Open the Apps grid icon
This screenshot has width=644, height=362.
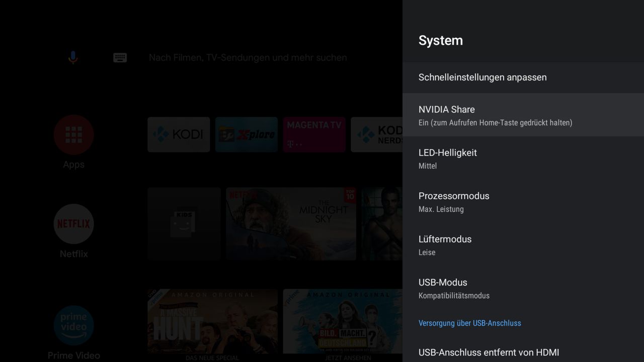(73, 135)
